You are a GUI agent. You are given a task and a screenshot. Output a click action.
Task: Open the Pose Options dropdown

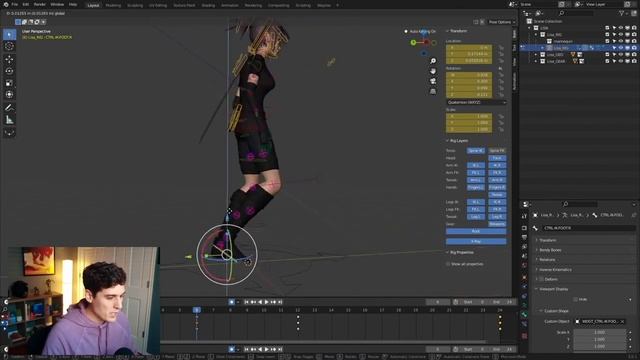pos(502,22)
